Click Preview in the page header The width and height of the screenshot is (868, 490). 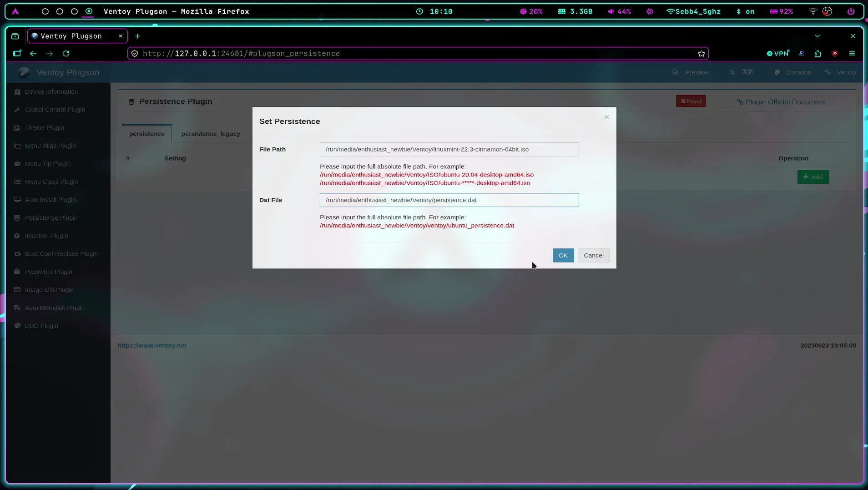pyautogui.click(x=691, y=72)
